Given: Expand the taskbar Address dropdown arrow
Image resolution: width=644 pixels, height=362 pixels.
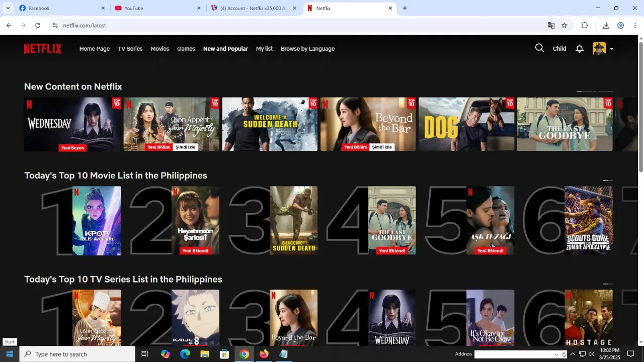Looking at the screenshot, I should tap(556, 354).
